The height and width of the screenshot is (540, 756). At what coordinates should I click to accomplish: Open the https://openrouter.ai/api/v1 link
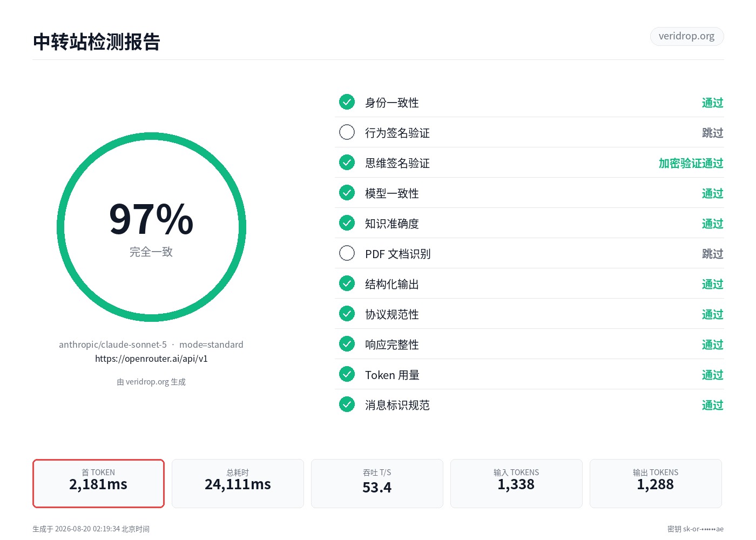click(x=151, y=359)
